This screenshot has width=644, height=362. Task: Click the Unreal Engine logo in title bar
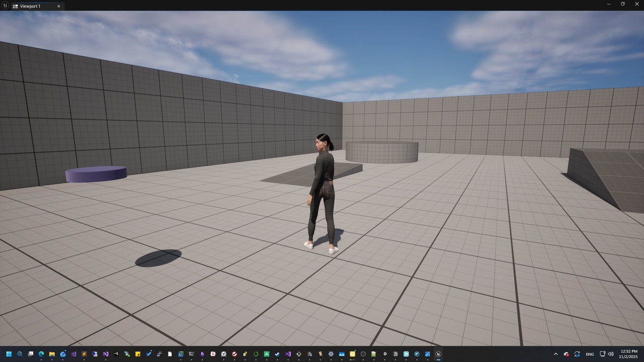[6, 6]
